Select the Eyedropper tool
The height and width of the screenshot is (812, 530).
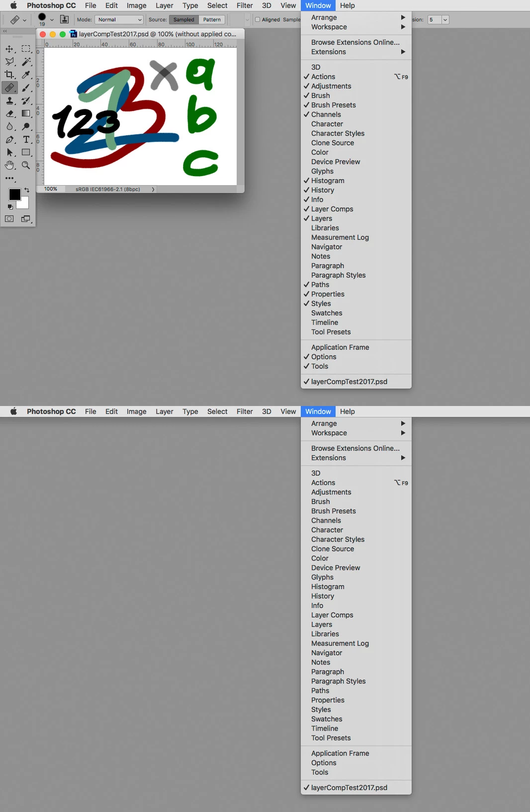26,75
